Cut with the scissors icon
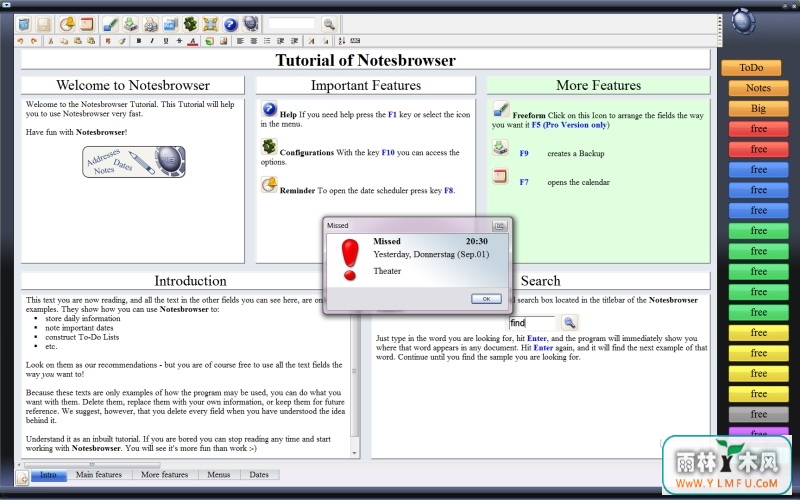Image resolution: width=800 pixels, height=500 pixels. [x=50, y=41]
